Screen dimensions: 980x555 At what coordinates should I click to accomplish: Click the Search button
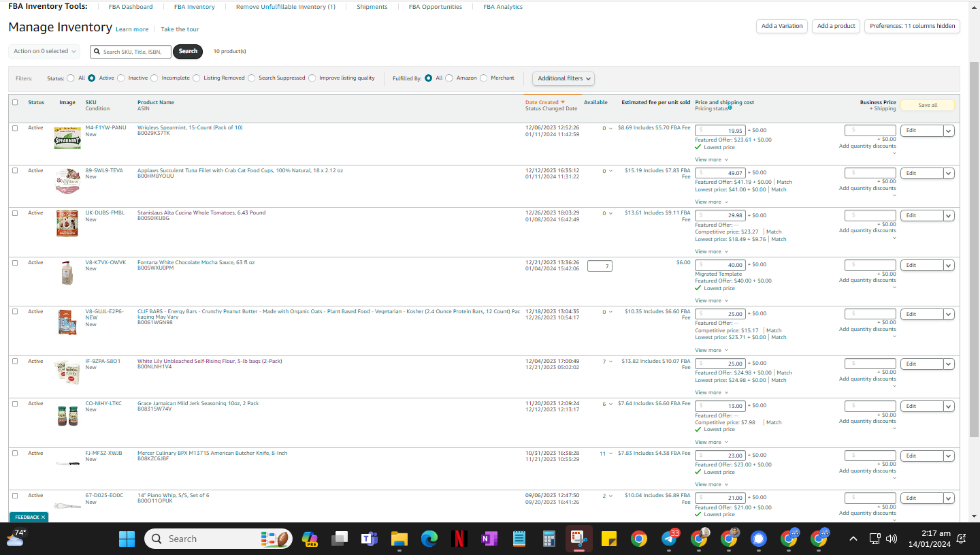tap(188, 51)
